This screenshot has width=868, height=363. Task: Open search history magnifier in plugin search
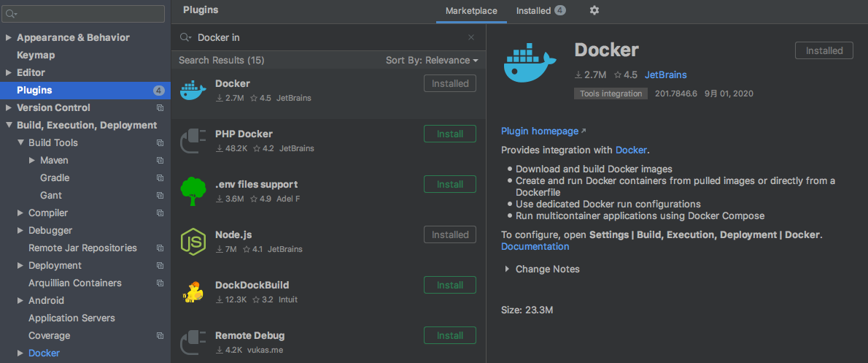[x=186, y=37]
